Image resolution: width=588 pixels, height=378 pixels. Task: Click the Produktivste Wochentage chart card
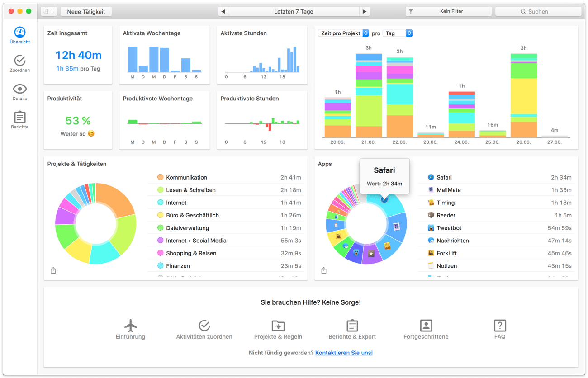[165, 120]
